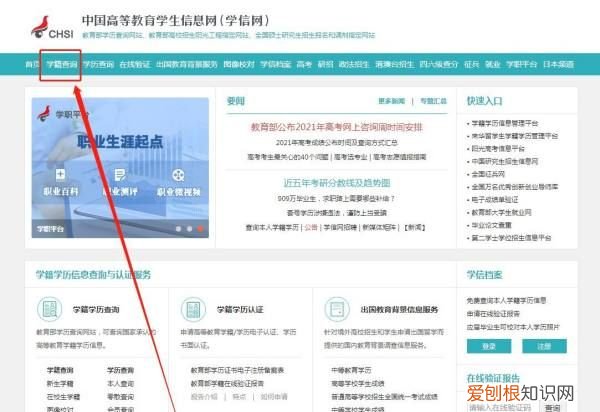The image size is (600, 412).
Task: Open 毕业论文查重 quick entry
Action: pyautogui.click(x=491, y=225)
